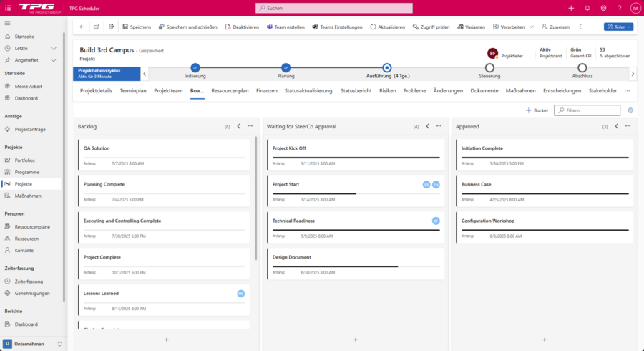
Task: Click the Abschluss stage circle
Action: pos(582,68)
